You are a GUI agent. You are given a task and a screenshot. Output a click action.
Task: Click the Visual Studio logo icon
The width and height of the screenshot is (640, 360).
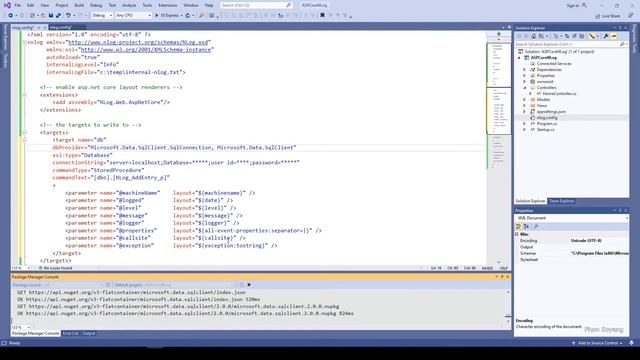tap(7, 5)
